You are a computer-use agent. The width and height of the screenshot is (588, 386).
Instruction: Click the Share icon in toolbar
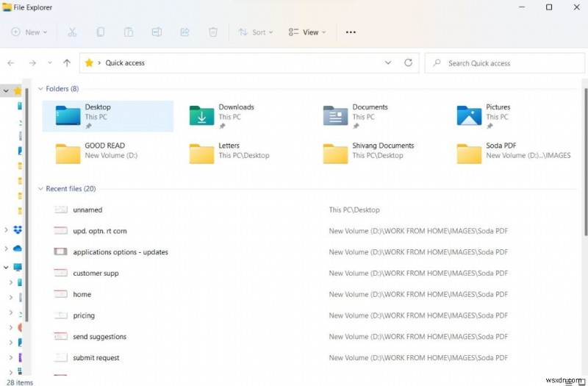coord(185,32)
